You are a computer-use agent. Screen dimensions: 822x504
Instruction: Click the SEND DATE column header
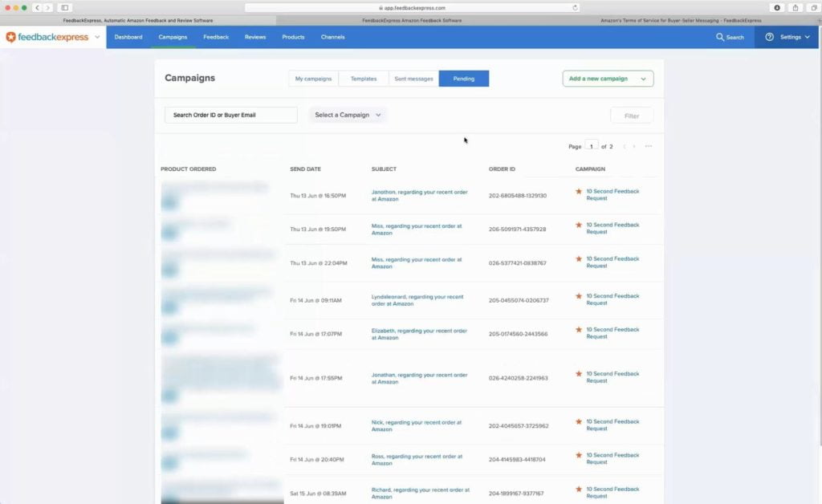coord(305,169)
